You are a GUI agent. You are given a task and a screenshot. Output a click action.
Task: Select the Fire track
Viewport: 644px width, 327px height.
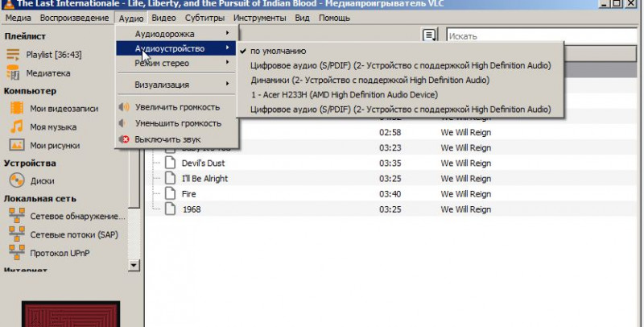click(189, 194)
